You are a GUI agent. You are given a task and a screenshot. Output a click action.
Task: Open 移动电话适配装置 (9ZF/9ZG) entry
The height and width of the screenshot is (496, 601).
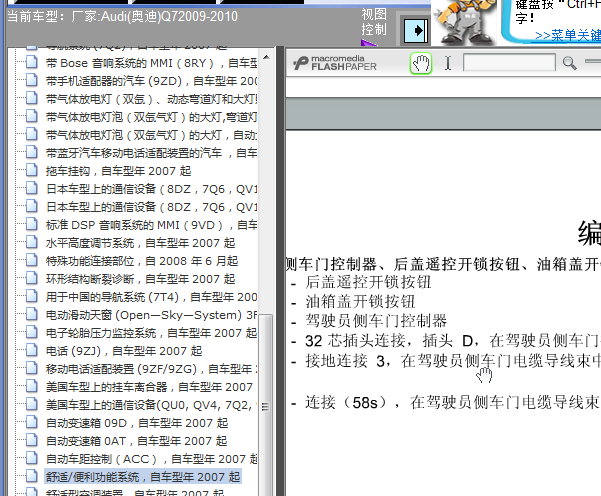[151, 369]
